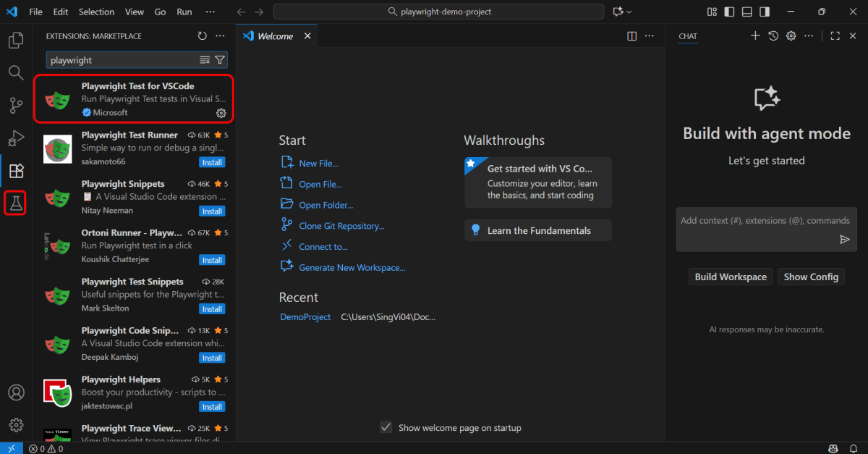Maximize the chat panel size
The height and width of the screenshot is (454, 868).
(x=835, y=36)
